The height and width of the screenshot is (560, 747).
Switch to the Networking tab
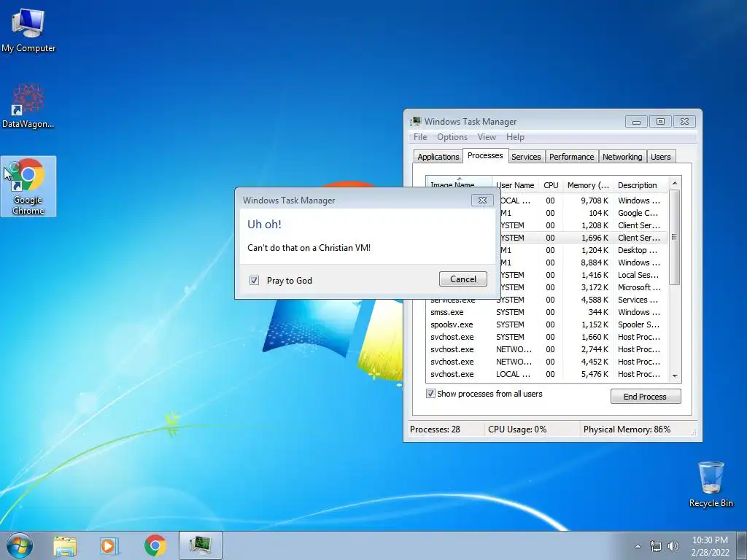tap(622, 157)
